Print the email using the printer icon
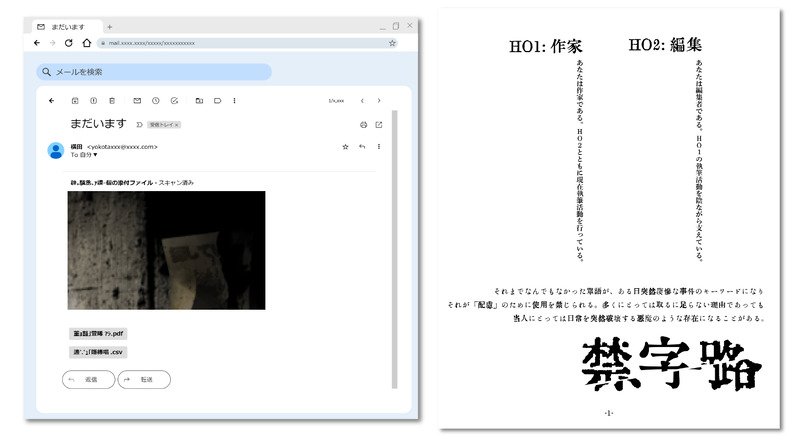Image resolution: width=800 pixels, height=447 pixels. click(x=364, y=125)
